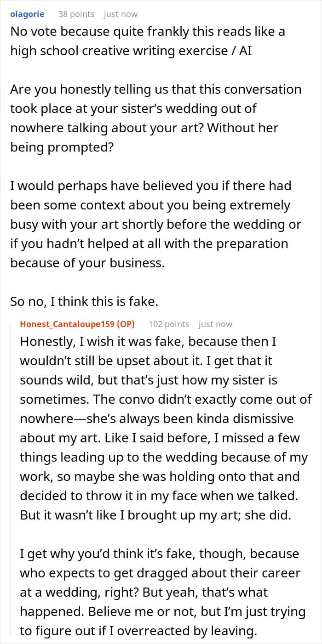Click the 'Are you honestly telling us' paragraph
The width and height of the screenshot is (322, 644).
tap(156, 118)
